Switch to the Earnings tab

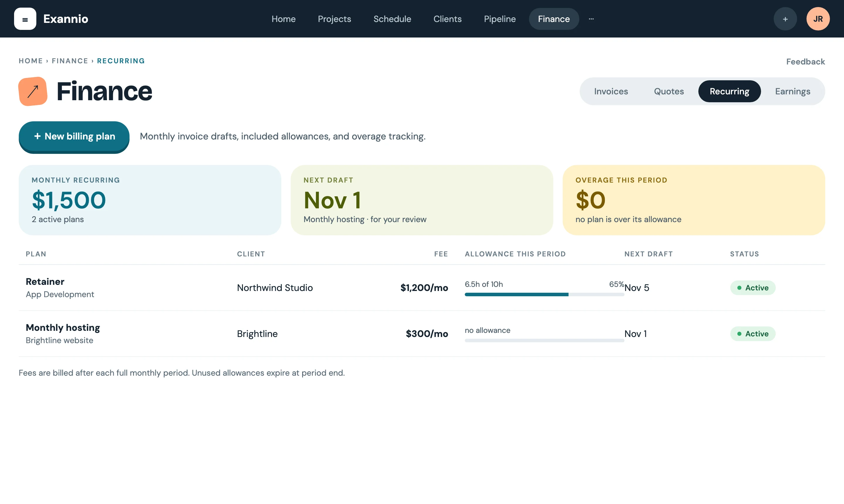792,91
